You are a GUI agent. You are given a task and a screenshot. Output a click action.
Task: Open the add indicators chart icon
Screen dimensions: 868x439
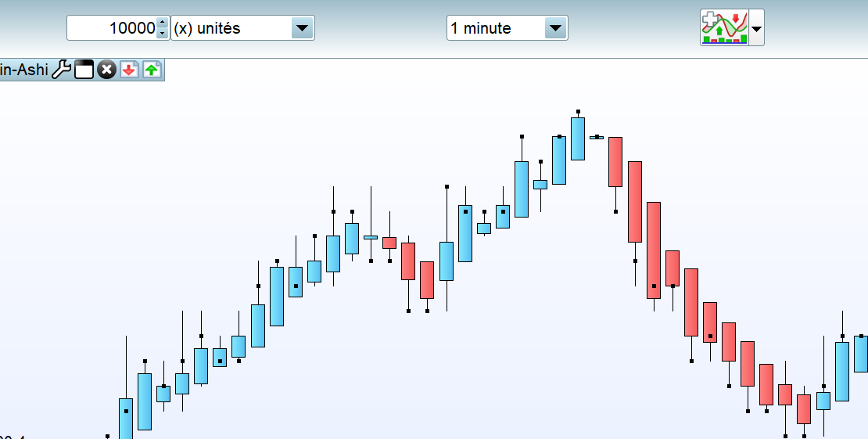pyautogui.click(x=724, y=28)
